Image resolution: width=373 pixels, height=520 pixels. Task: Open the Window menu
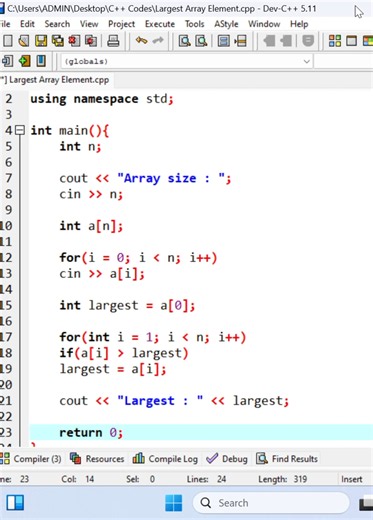(264, 24)
